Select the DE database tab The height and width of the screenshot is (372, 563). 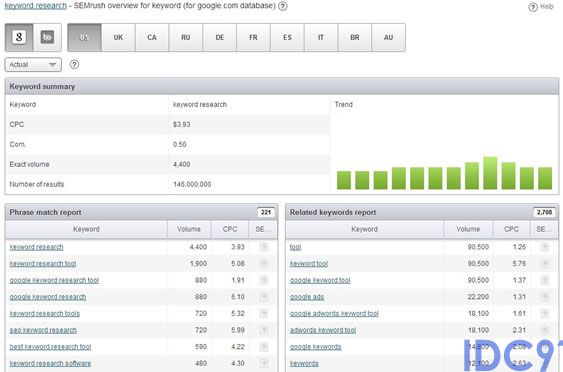pos(219,37)
